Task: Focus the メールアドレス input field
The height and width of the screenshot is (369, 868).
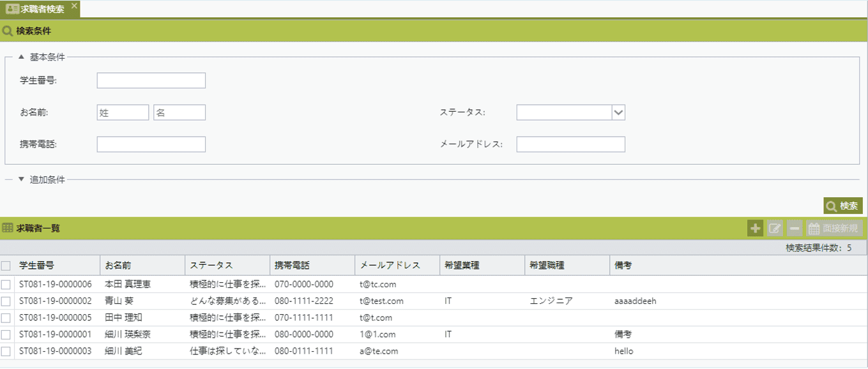Action: [571, 144]
